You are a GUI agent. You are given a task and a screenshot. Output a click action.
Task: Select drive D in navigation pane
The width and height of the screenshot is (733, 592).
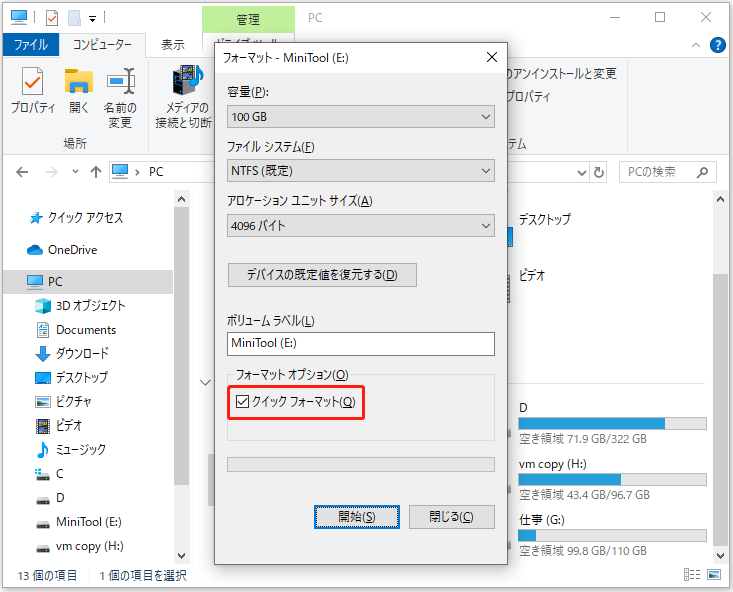point(60,498)
